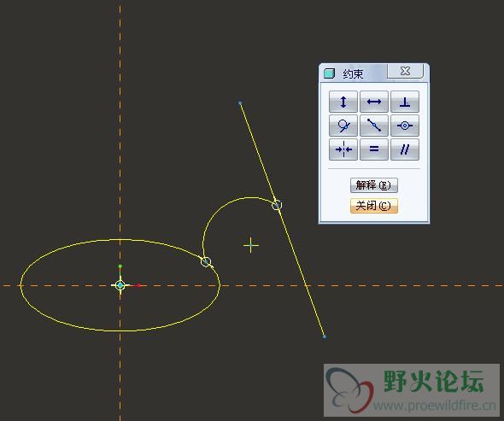Apply the equal constraint icon

(x=374, y=149)
